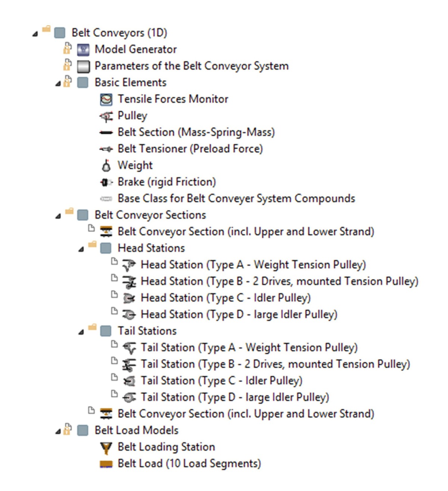Click the Head Station Type C icon

pyautogui.click(x=129, y=298)
